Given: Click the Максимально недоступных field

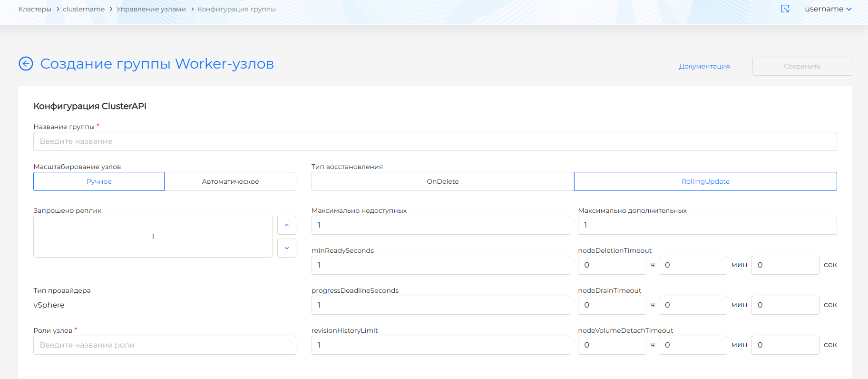Looking at the screenshot, I should point(440,225).
